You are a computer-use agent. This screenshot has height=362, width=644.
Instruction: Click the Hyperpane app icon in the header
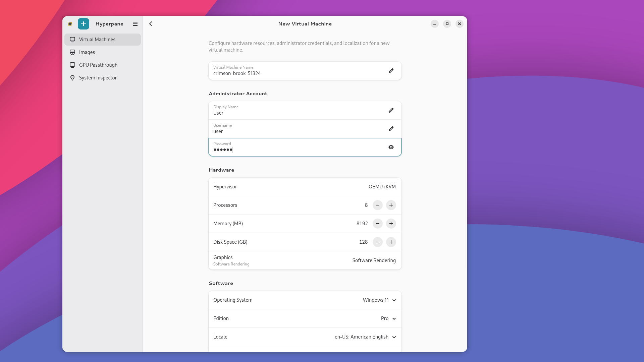pyautogui.click(x=70, y=24)
